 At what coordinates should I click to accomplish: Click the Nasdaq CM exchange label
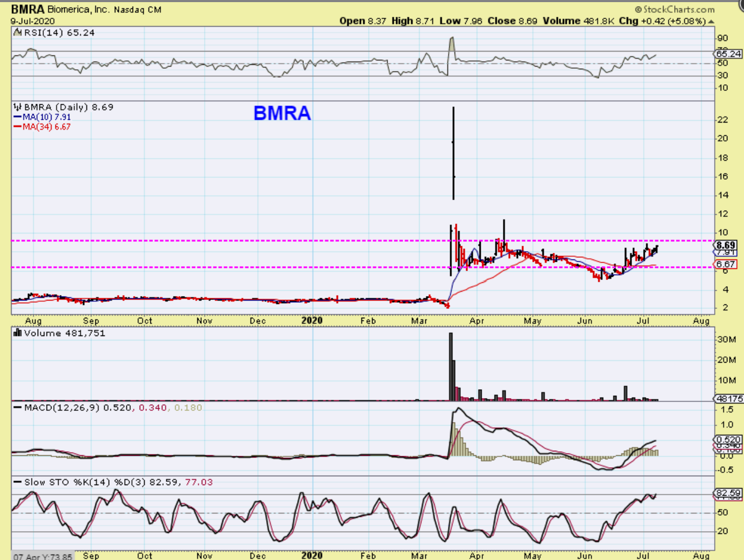(137, 9)
